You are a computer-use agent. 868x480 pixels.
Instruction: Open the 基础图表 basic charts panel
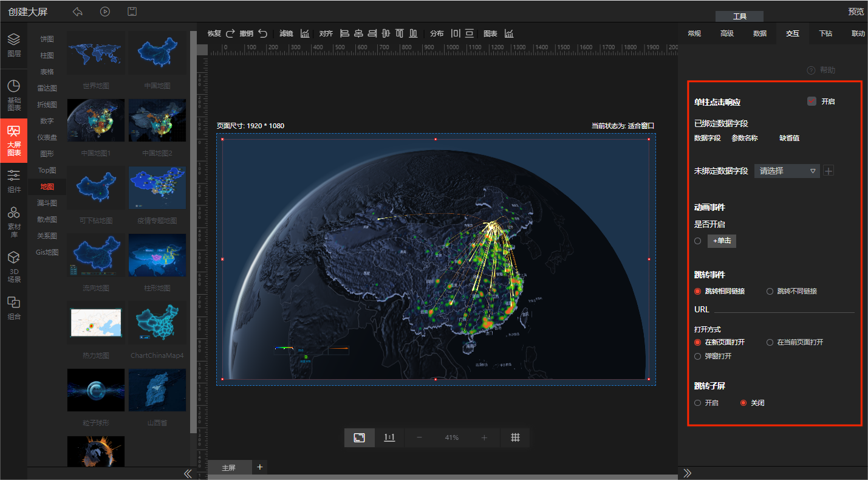pyautogui.click(x=14, y=95)
